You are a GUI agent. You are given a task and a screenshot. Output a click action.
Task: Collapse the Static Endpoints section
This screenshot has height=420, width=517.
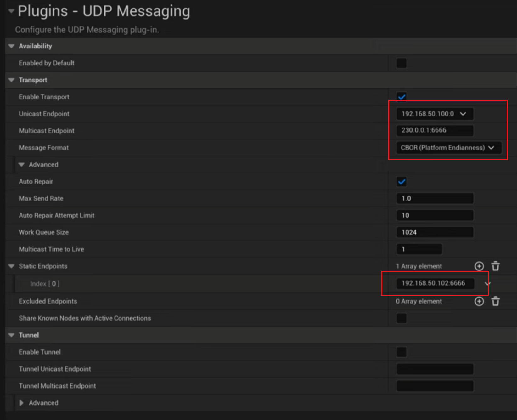11,266
